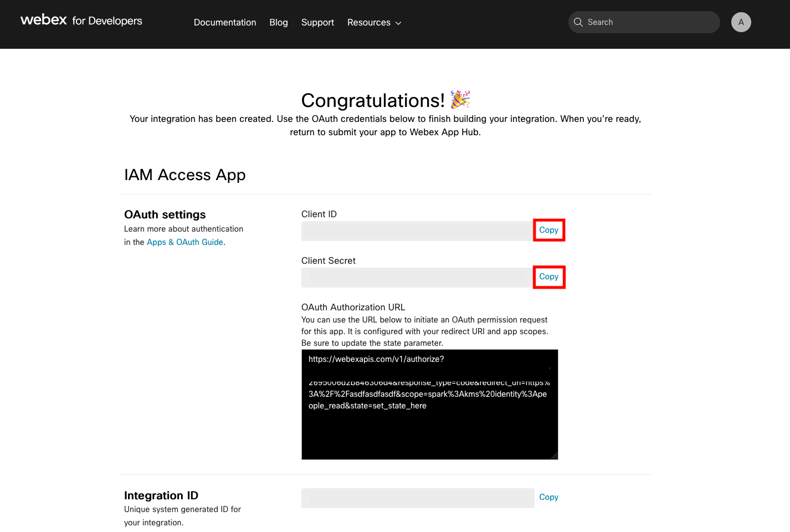The height and width of the screenshot is (532, 790).
Task: Copy the Client ID value
Action: click(549, 229)
